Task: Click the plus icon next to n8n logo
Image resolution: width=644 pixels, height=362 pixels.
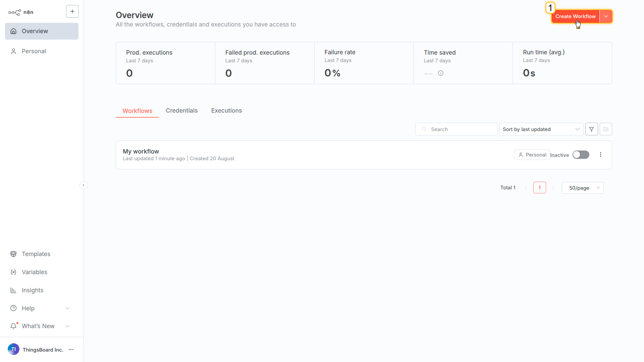Action: click(72, 11)
